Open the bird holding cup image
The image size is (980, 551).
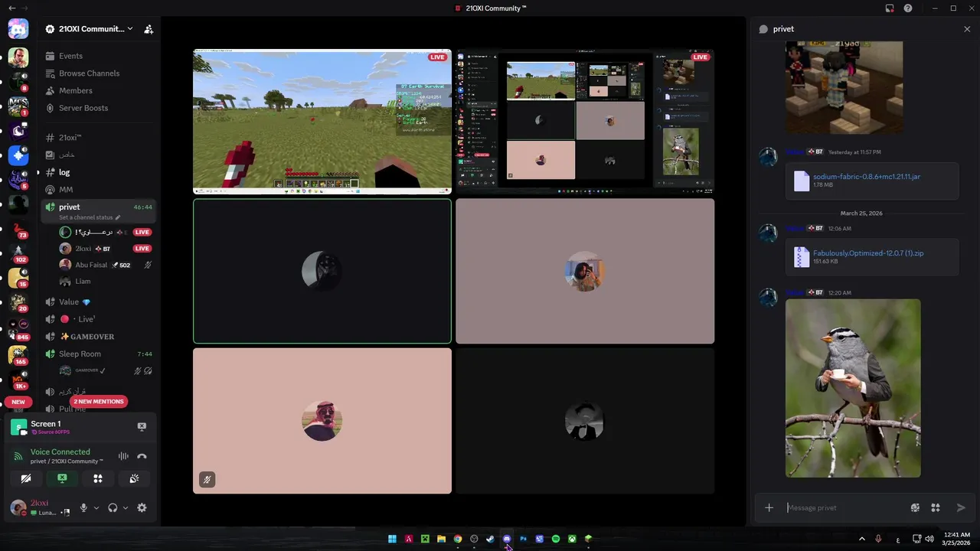(853, 388)
